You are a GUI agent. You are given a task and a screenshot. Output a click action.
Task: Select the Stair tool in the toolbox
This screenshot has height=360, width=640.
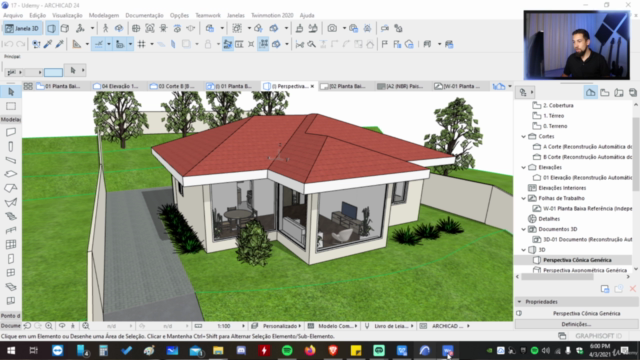tap(11, 216)
